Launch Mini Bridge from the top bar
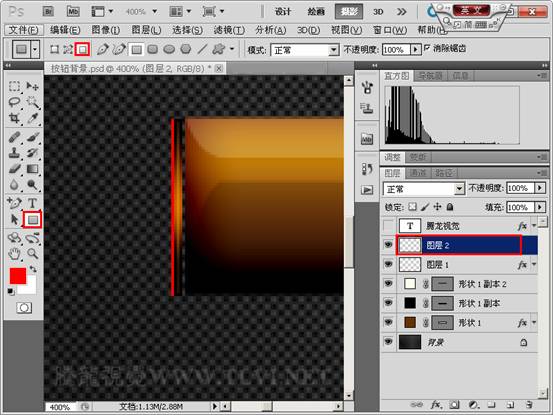This screenshot has width=553, height=415. point(73,11)
